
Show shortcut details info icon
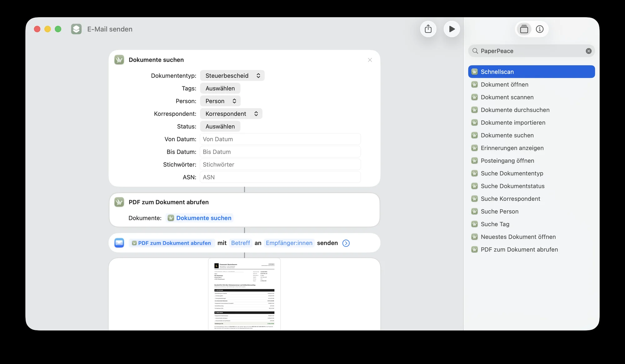pyautogui.click(x=540, y=29)
